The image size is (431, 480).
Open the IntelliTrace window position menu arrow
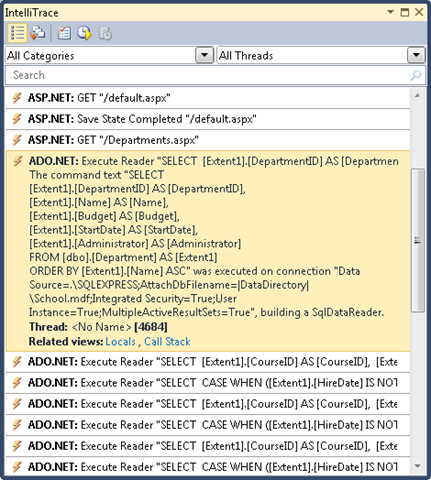390,12
